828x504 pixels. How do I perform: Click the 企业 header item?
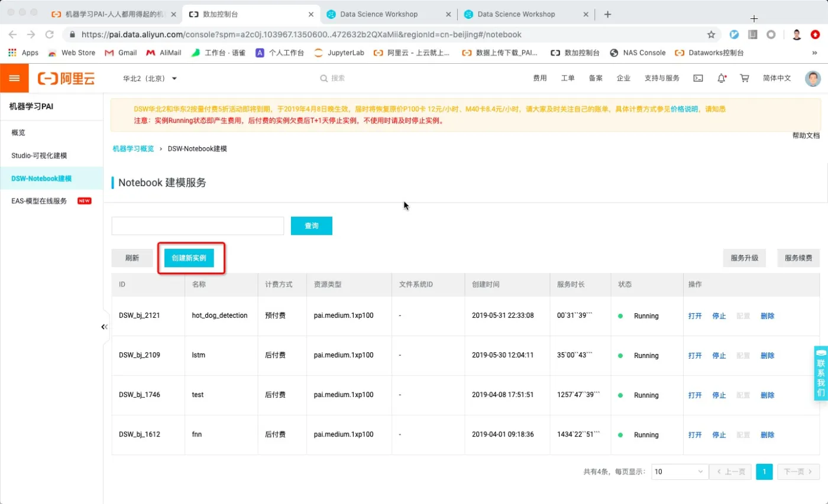623,78
